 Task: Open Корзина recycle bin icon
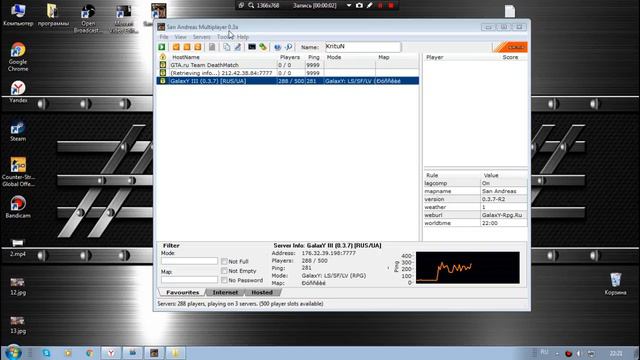[x=615, y=284]
